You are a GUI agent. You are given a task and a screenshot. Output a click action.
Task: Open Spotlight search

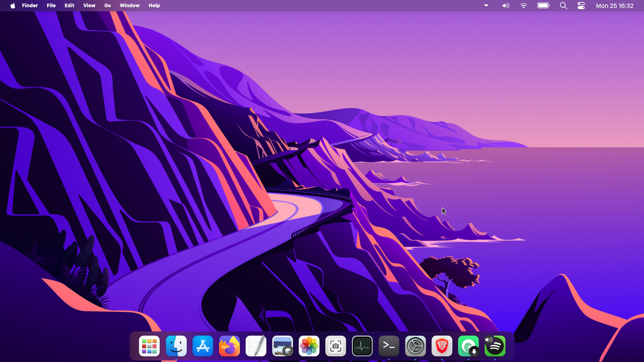pyautogui.click(x=563, y=6)
